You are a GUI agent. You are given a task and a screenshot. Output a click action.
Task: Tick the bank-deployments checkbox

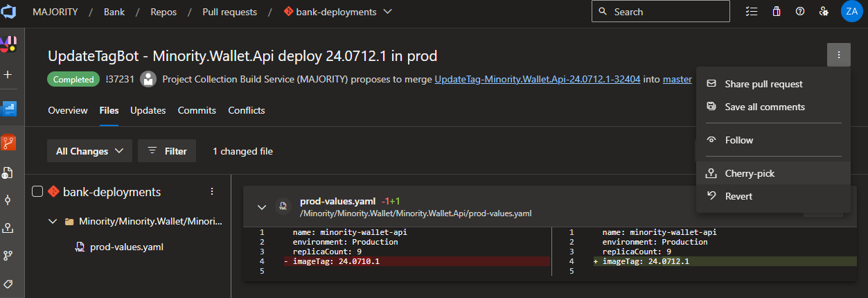tap(38, 192)
